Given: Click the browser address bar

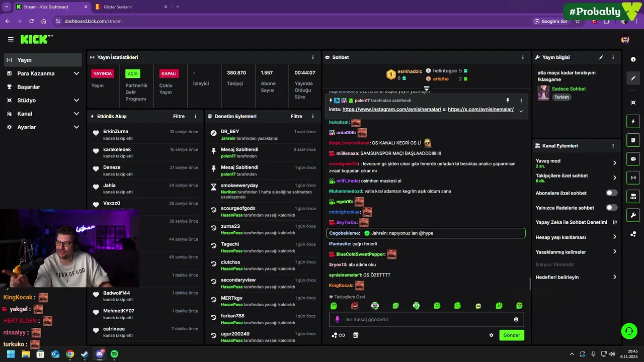Looking at the screenshot, I should [x=292, y=21].
